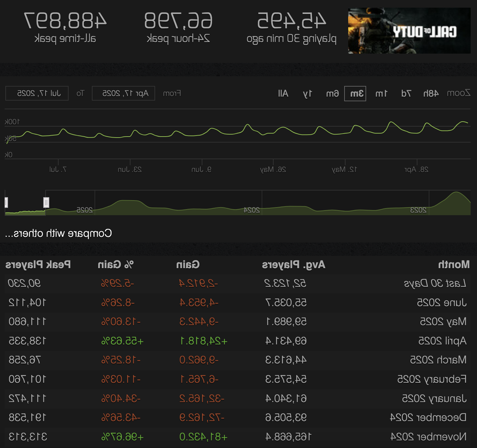477x448 pixels.
Task: Click peak players value 191,538
Action: (27, 418)
